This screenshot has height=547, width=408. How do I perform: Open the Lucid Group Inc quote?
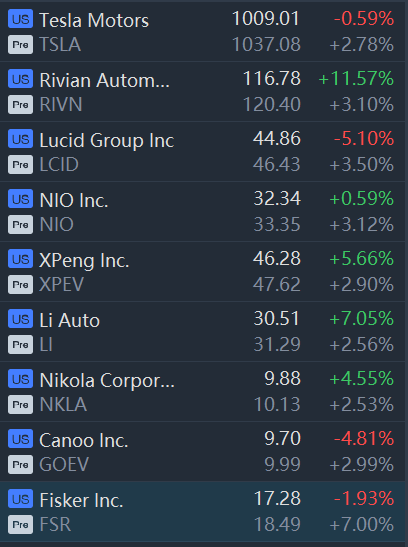[x=203, y=152]
